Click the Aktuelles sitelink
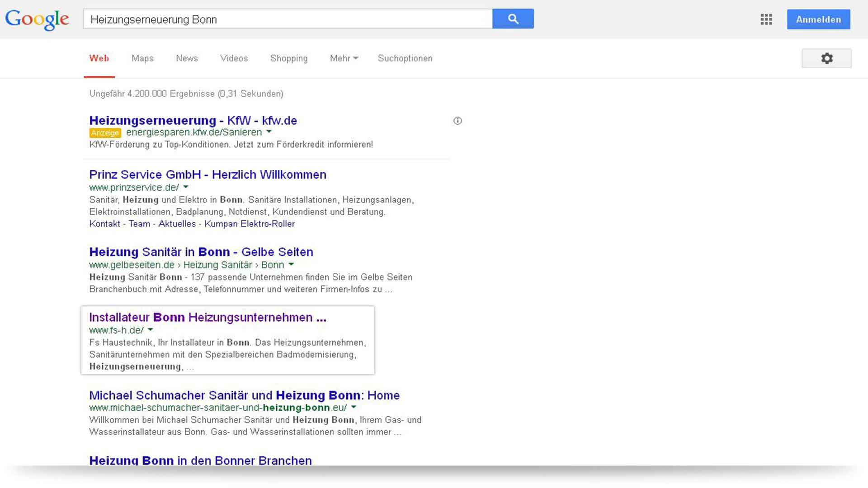Image resolution: width=868 pixels, height=488 pixels. (177, 224)
